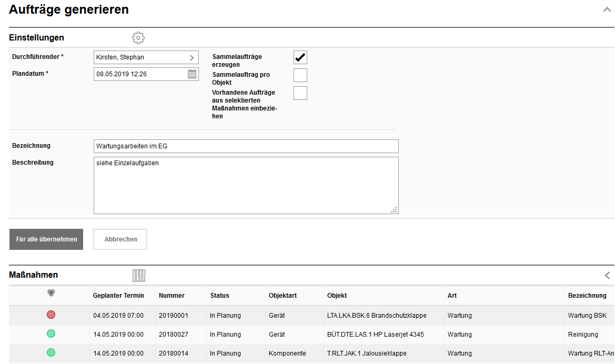Check Vorhandene Aufträge einbeziehen checkbox
The image size is (615, 364).
[x=300, y=93]
